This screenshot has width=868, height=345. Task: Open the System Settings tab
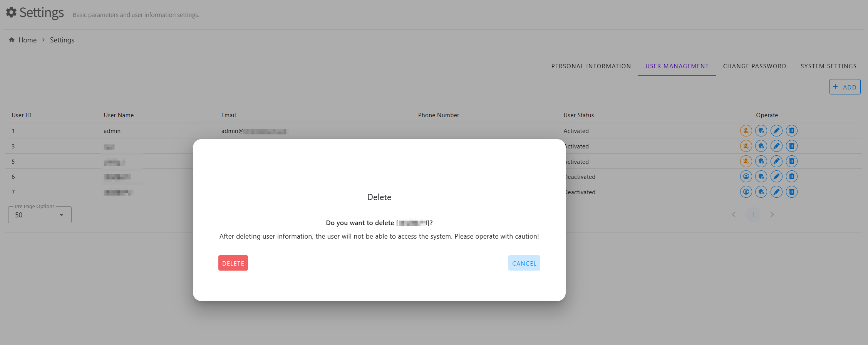828,66
